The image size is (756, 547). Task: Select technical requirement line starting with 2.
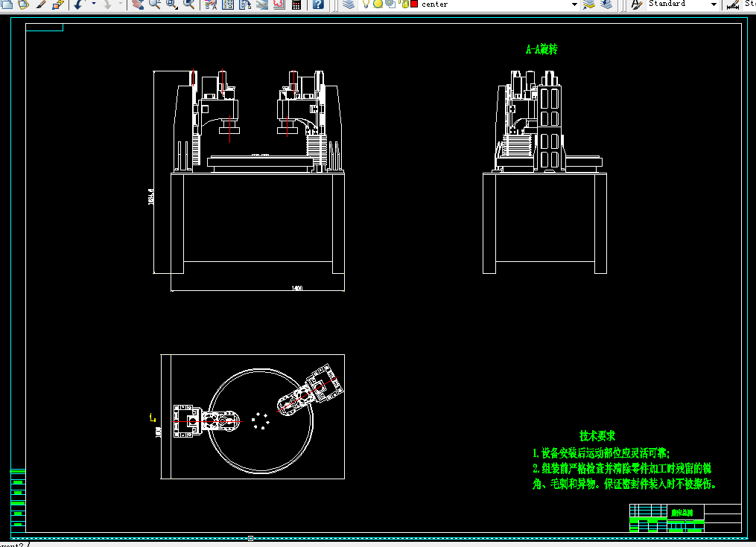pos(622,468)
